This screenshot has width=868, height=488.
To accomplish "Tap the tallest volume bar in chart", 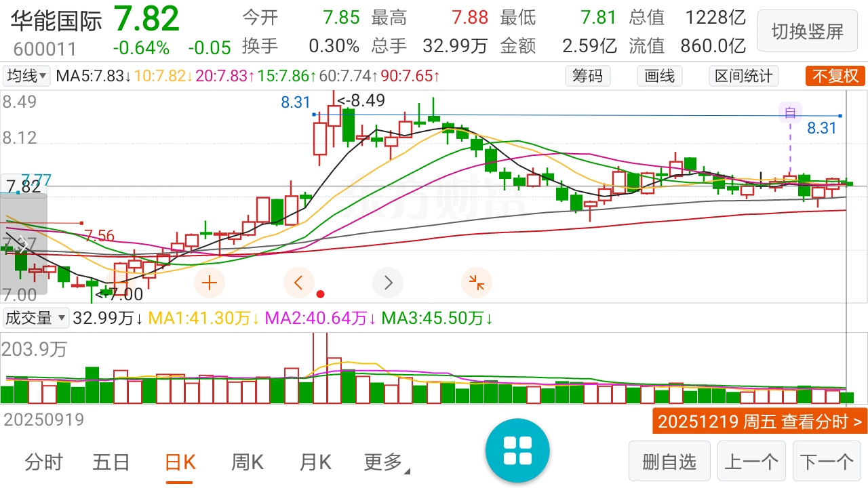I will pos(319,369).
